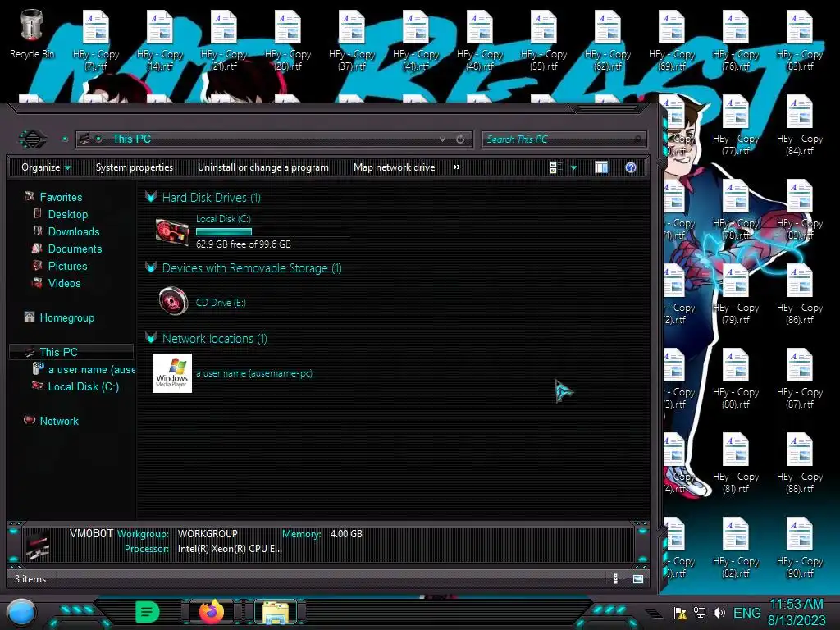Select the Windows Media Player network icon
This screenshot has width=840, height=630.
point(172,373)
